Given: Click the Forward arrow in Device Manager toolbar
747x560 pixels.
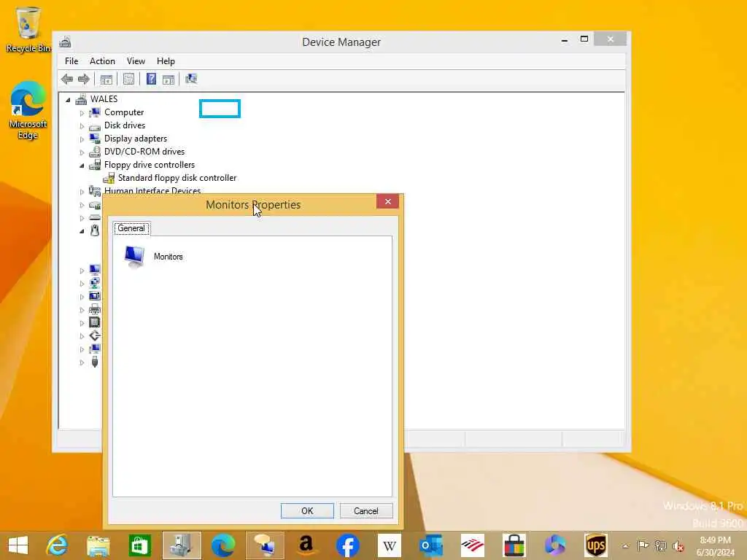Looking at the screenshot, I should [x=84, y=79].
